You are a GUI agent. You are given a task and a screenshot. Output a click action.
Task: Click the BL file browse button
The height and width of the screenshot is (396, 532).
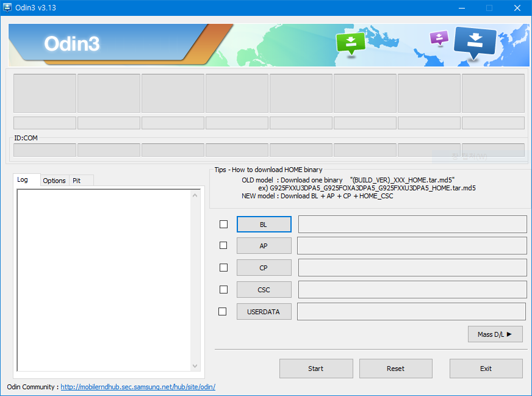coord(264,225)
